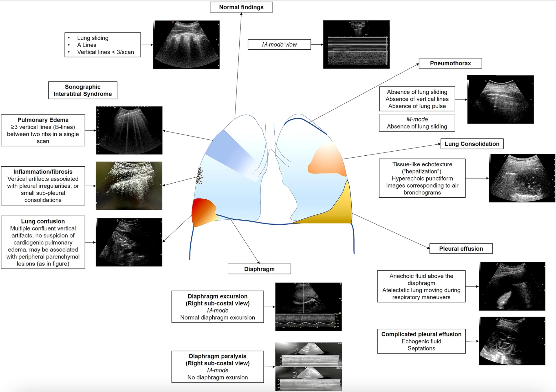The image size is (556, 392).
Task: Open the pneumothorax ultrasound image
Action: pos(500,99)
